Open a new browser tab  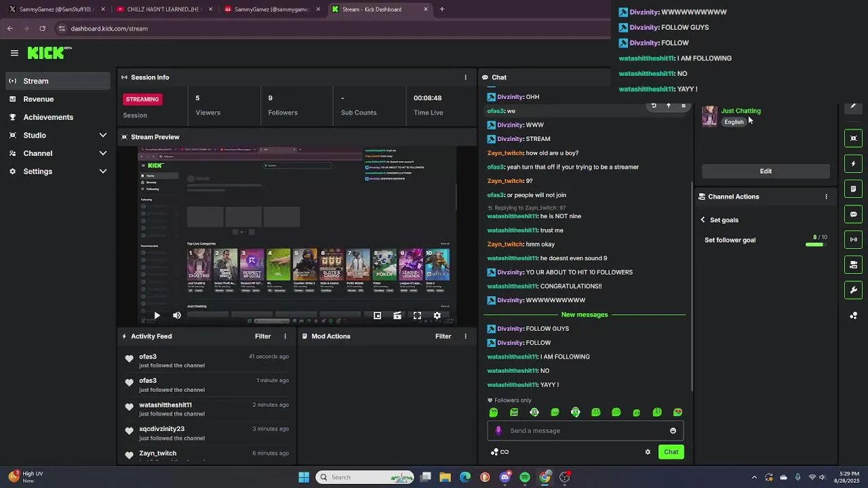click(442, 9)
